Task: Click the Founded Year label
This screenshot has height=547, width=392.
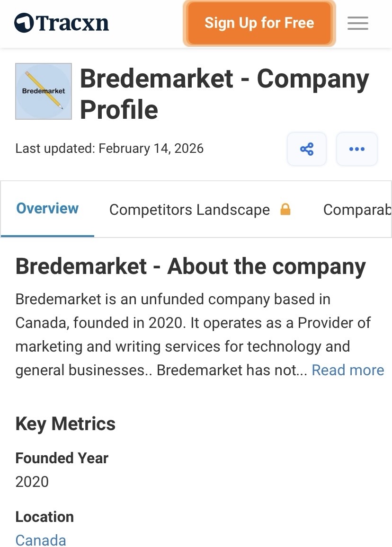Action: coord(62,458)
